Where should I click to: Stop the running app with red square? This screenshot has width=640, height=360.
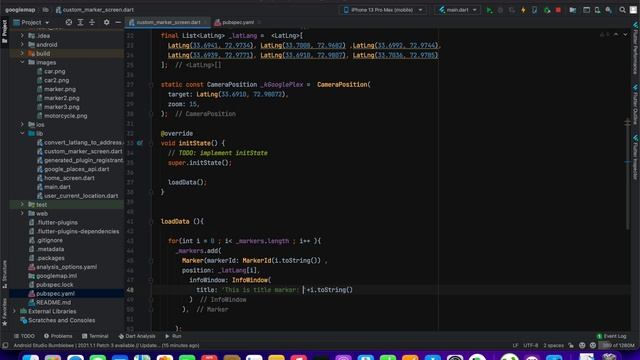pyautogui.click(x=558, y=10)
